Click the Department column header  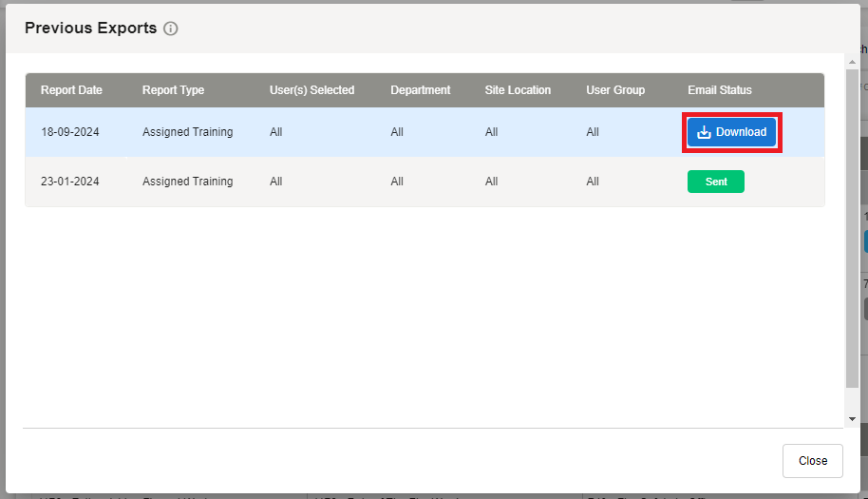point(420,90)
